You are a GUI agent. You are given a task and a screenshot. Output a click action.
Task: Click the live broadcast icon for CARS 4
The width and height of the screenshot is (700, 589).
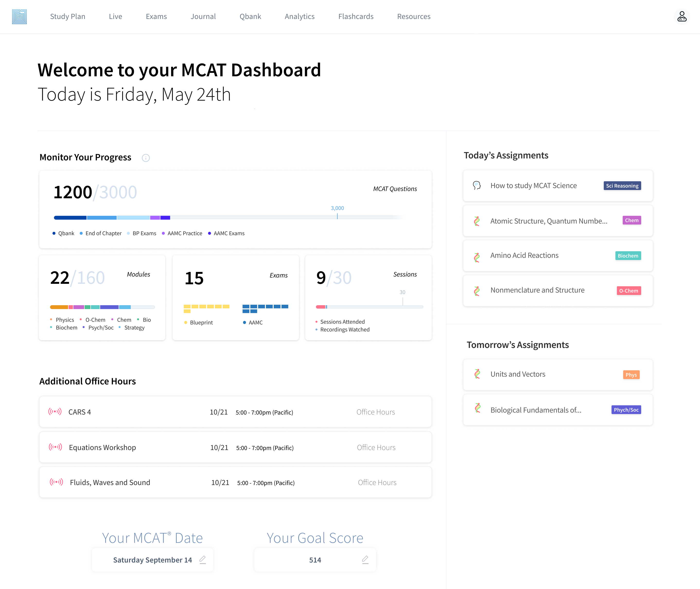pyautogui.click(x=55, y=412)
